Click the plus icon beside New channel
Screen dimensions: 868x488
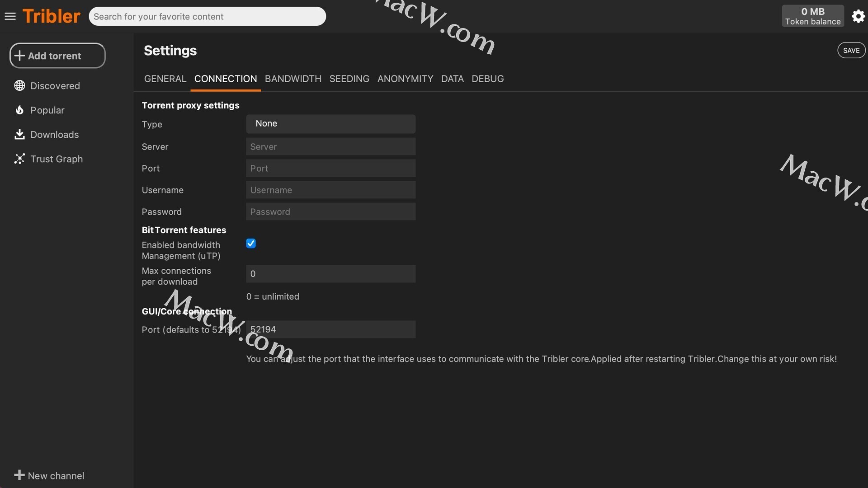[x=19, y=475]
